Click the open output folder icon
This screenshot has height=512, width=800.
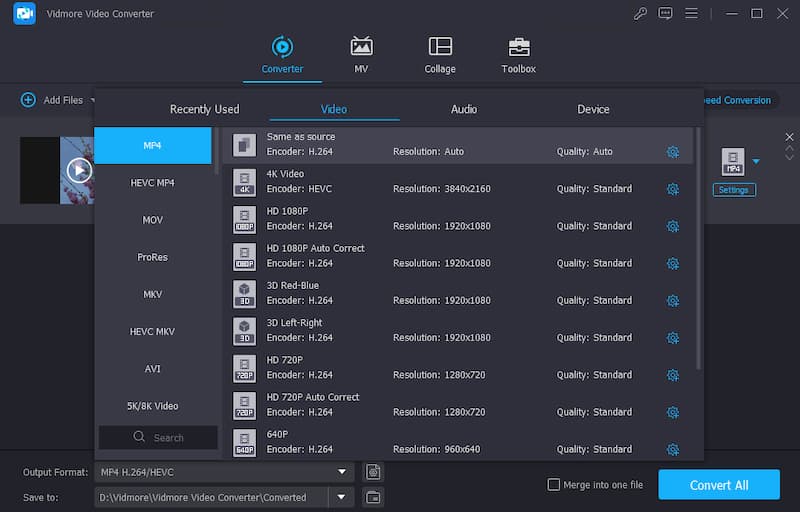(x=373, y=497)
